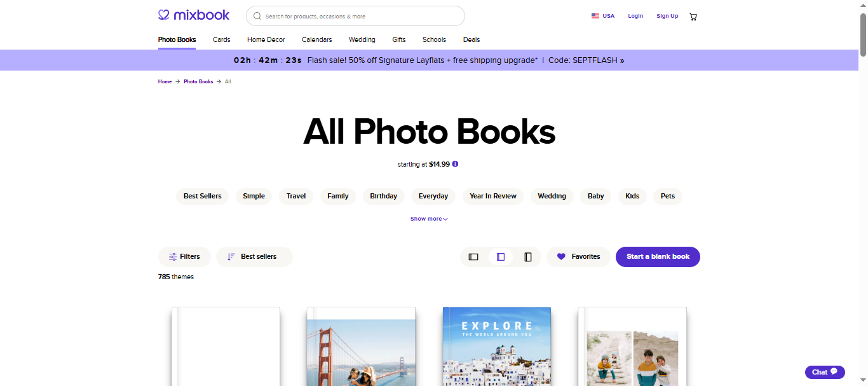Open the Wedding navigation menu

[x=362, y=39]
